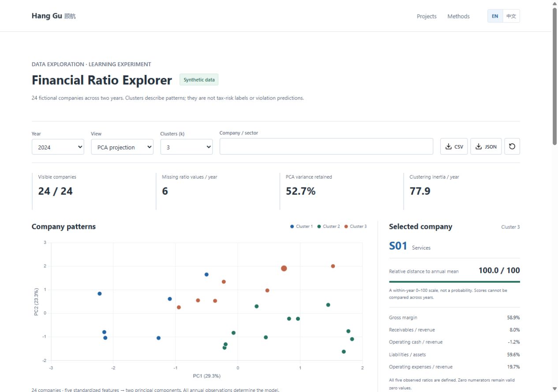Viewport: 558px width, 392px height.
Task: Click the scrollbar up arrow
Action: pyautogui.click(x=555, y=4)
